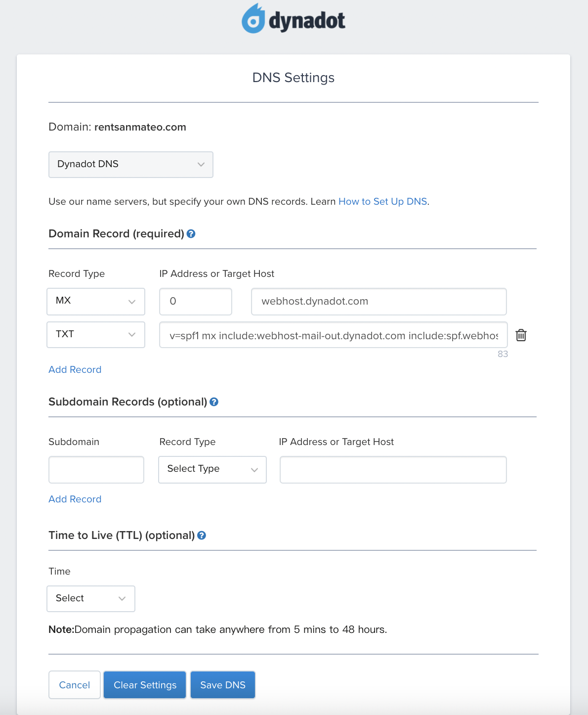Open the How to Set Up DNS link

tap(382, 202)
